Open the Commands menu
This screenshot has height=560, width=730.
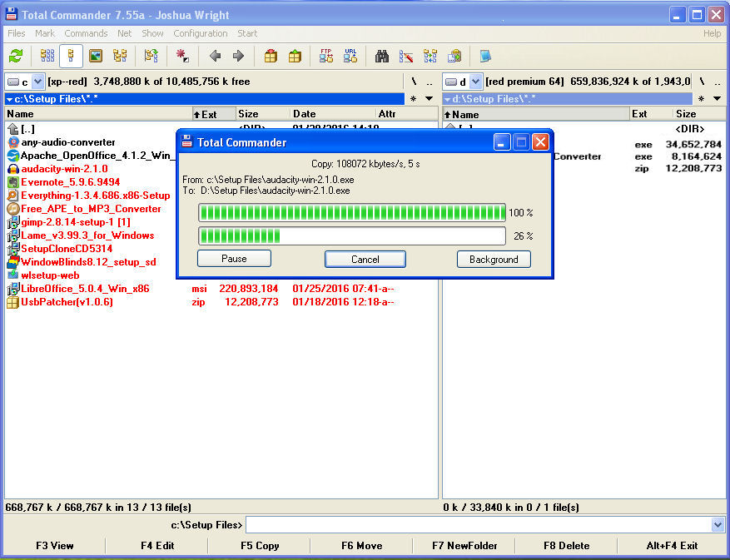86,33
